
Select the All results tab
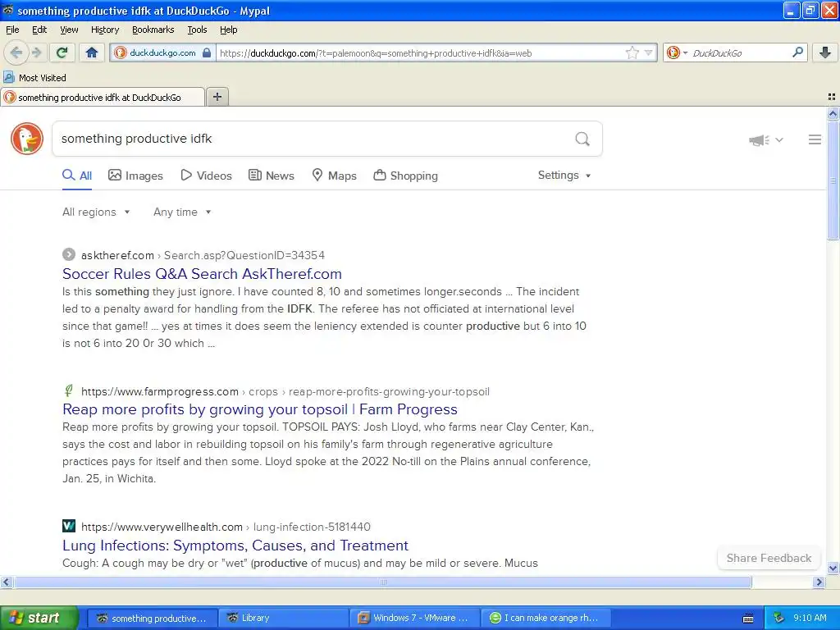pos(77,176)
